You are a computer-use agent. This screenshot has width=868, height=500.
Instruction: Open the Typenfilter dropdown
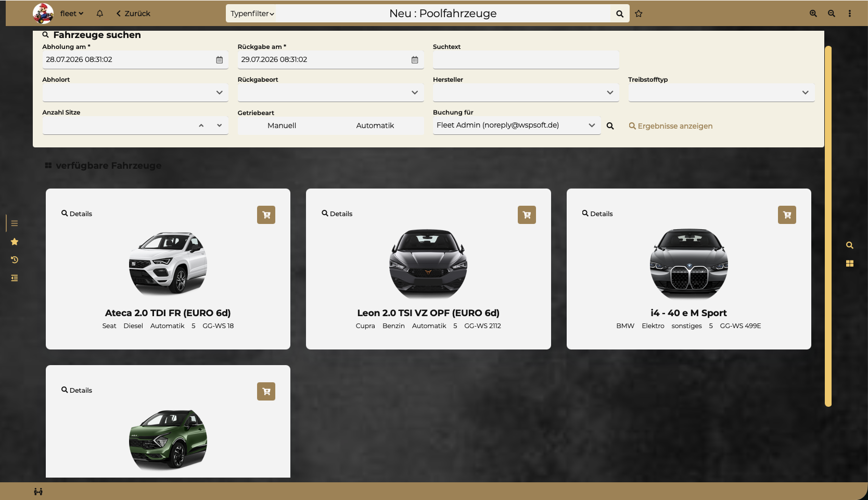(x=252, y=14)
